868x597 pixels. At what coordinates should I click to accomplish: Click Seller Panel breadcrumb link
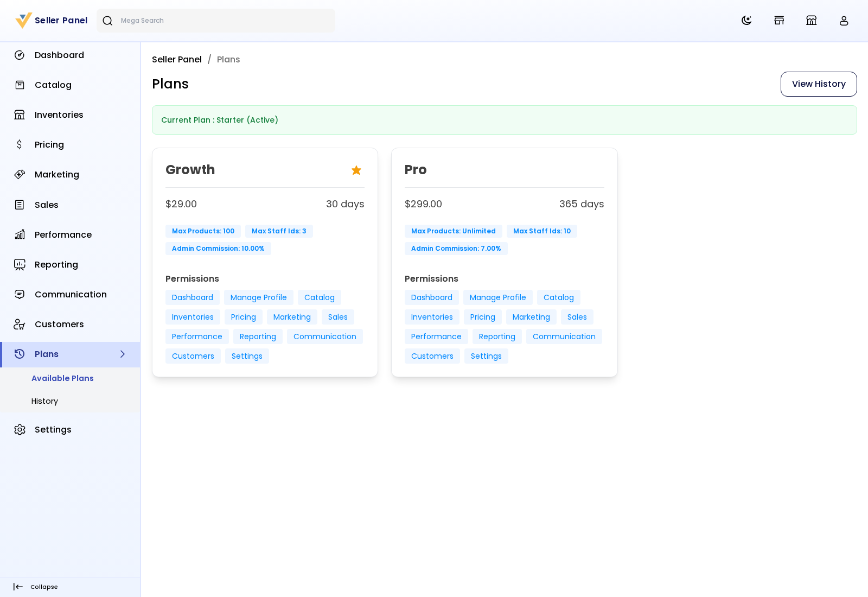click(x=177, y=60)
